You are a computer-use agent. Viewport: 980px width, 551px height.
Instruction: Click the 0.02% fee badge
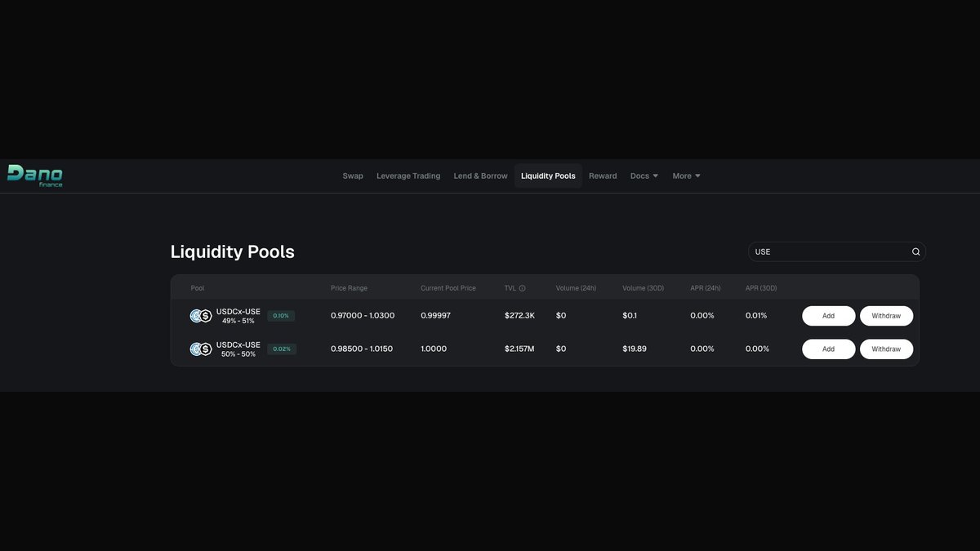click(281, 349)
